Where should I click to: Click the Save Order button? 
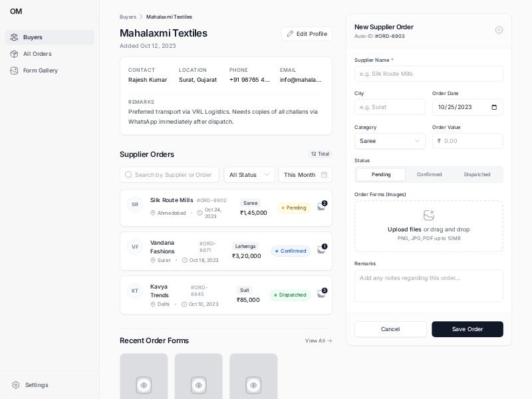point(467,329)
